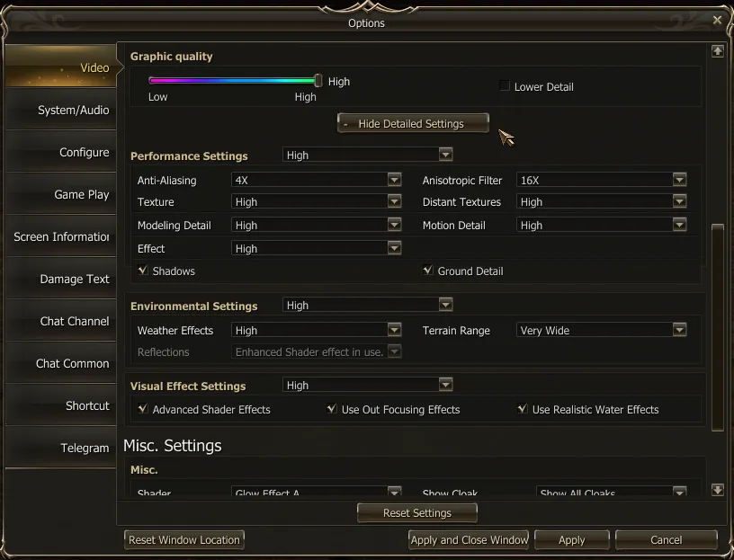
Task: Click the Reset Settings button
Action: click(417, 512)
